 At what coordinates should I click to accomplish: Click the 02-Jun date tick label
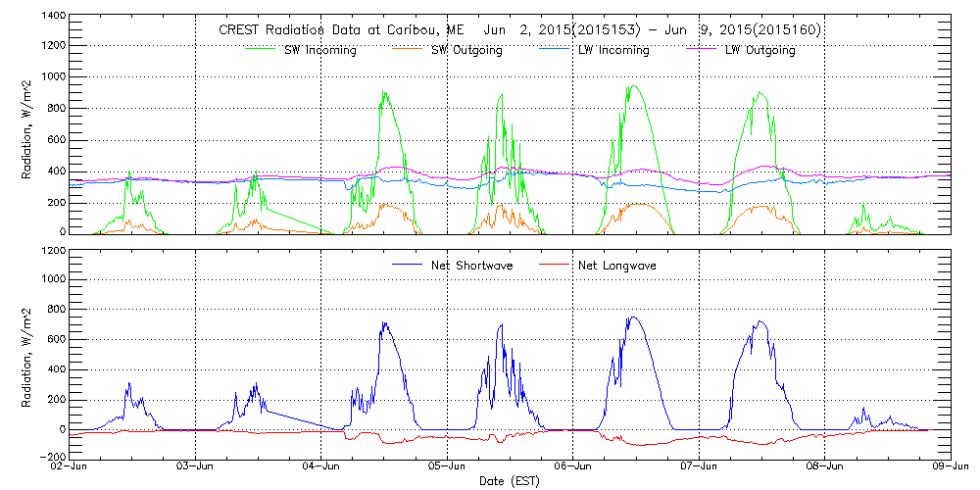tap(70, 467)
